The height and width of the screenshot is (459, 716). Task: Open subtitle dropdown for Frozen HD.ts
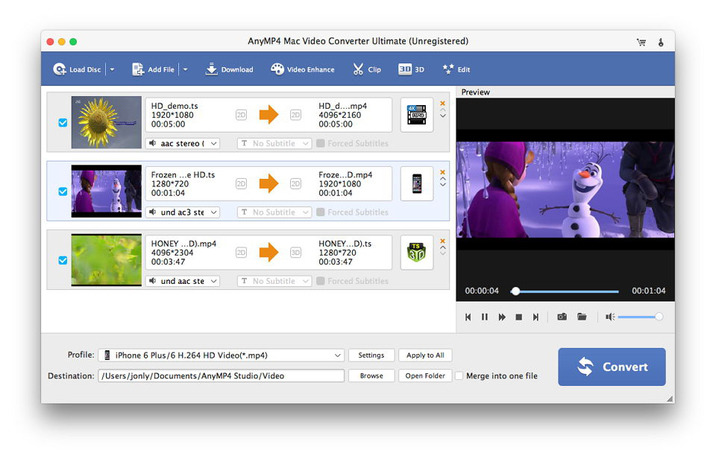coord(274,212)
